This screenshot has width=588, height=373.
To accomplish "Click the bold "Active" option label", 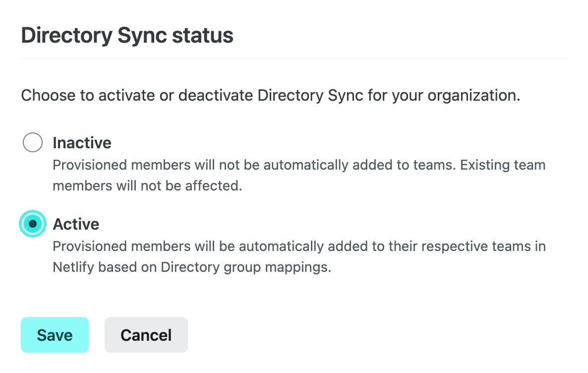I will point(76,224).
